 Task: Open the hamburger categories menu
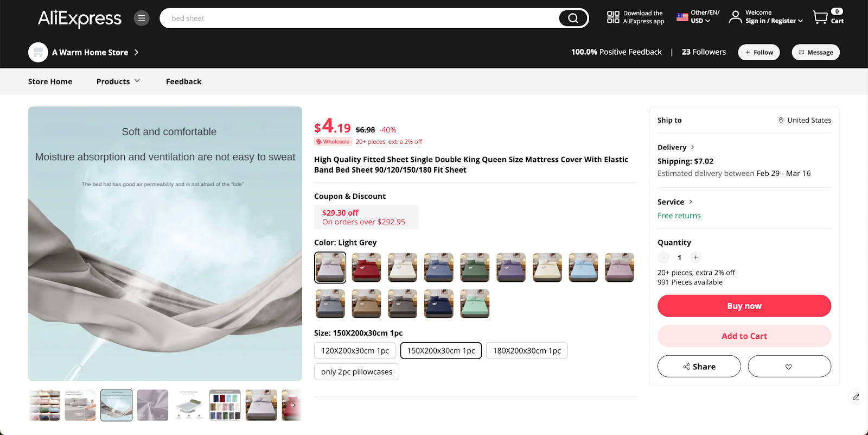coord(142,18)
